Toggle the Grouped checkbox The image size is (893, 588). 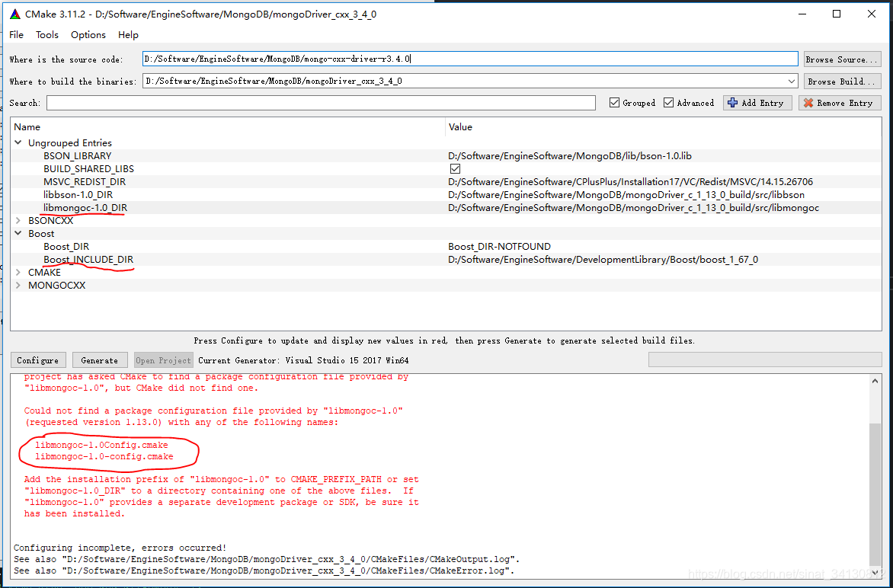click(614, 103)
